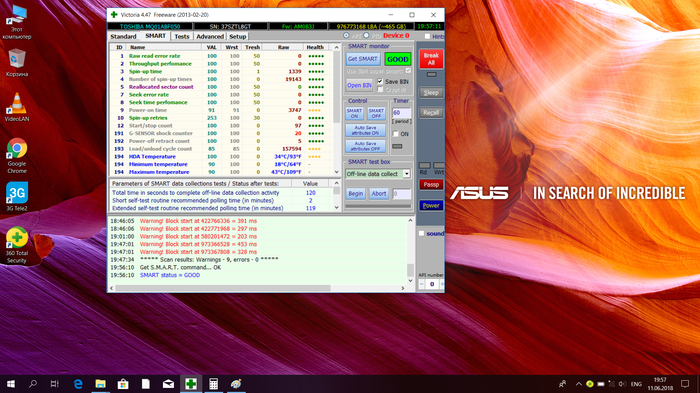The height and width of the screenshot is (393, 700).
Task: Click the Timer period input field
Action: (401, 113)
